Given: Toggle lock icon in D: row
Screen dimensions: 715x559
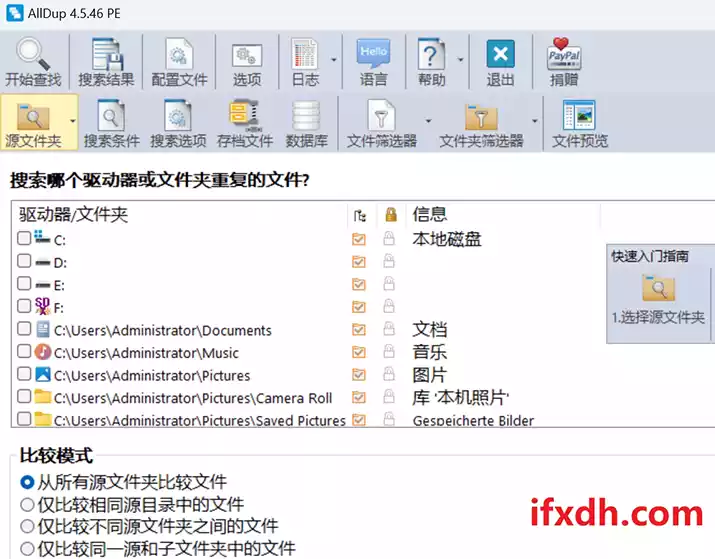Looking at the screenshot, I should tap(389, 261).
